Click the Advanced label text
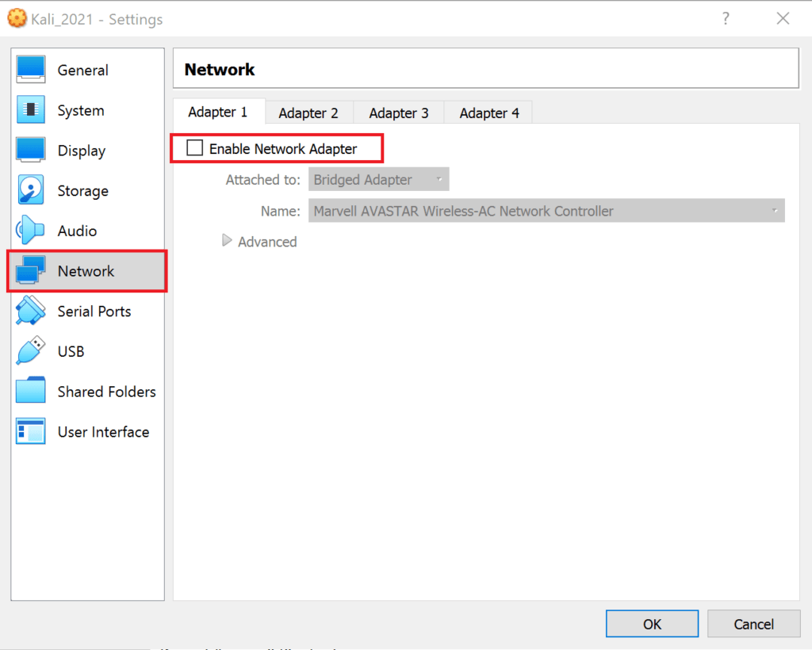The image size is (812, 650). tap(267, 242)
